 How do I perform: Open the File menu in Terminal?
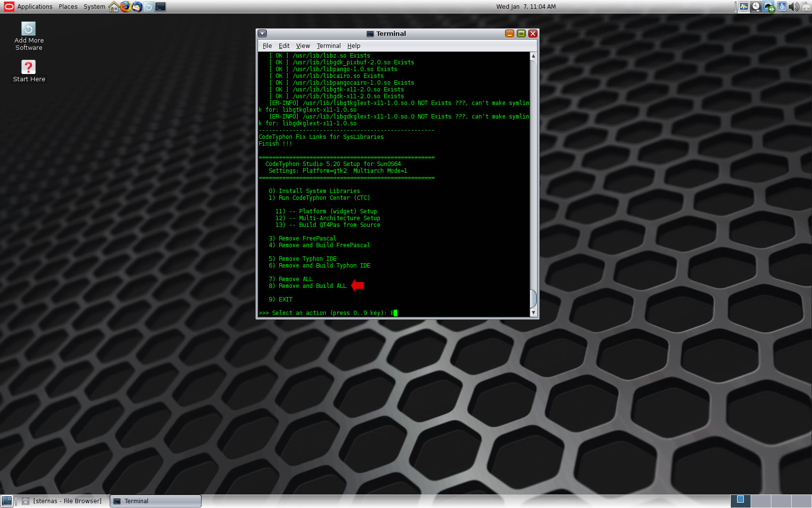(267, 46)
